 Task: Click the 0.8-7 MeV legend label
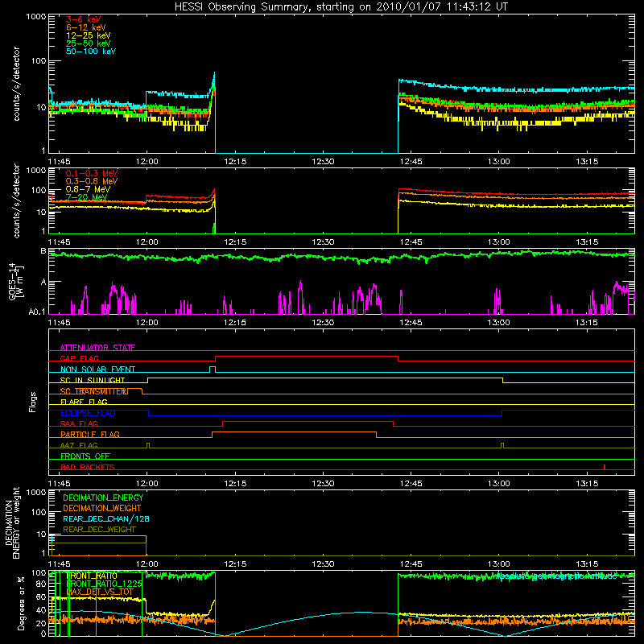click(x=88, y=189)
